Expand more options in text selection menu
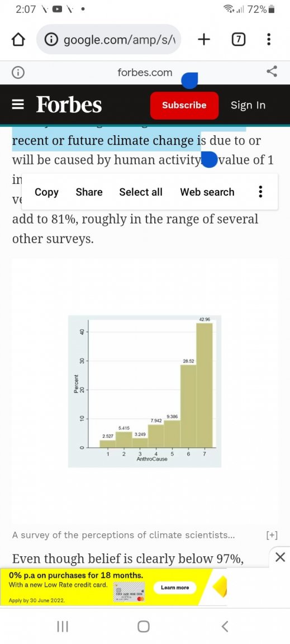The width and height of the screenshot is (290, 644). [x=260, y=192]
